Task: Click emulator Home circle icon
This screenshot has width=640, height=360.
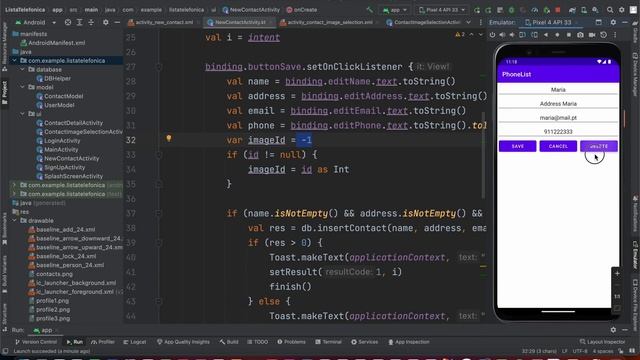Action: pos(557,35)
